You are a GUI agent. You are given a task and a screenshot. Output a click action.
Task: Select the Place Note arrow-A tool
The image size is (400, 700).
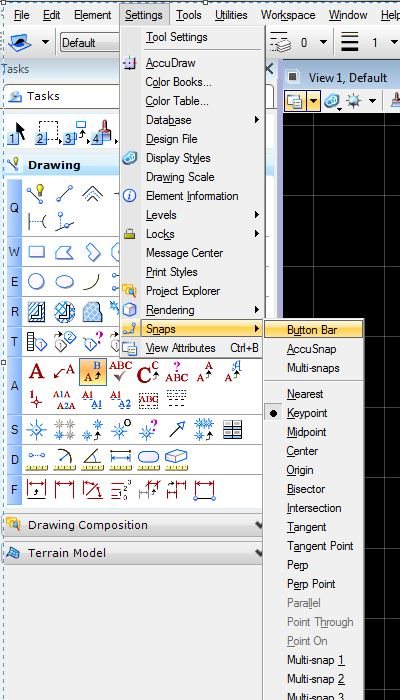click(64, 371)
